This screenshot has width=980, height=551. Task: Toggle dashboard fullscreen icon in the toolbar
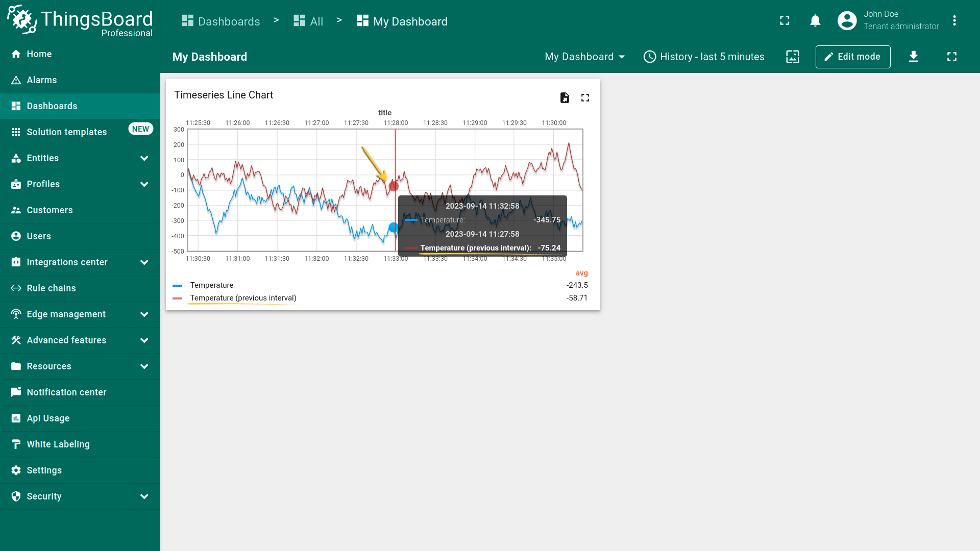click(x=951, y=57)
